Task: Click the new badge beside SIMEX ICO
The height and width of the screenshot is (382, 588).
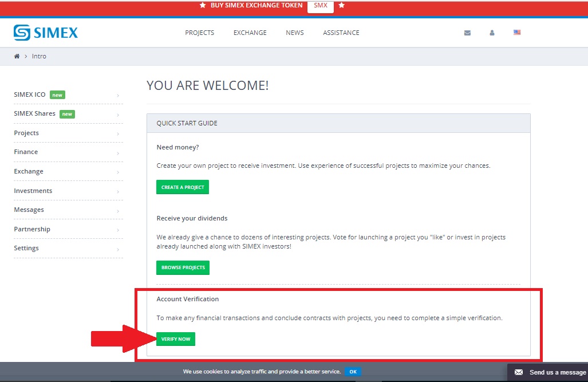Action: 57,95
